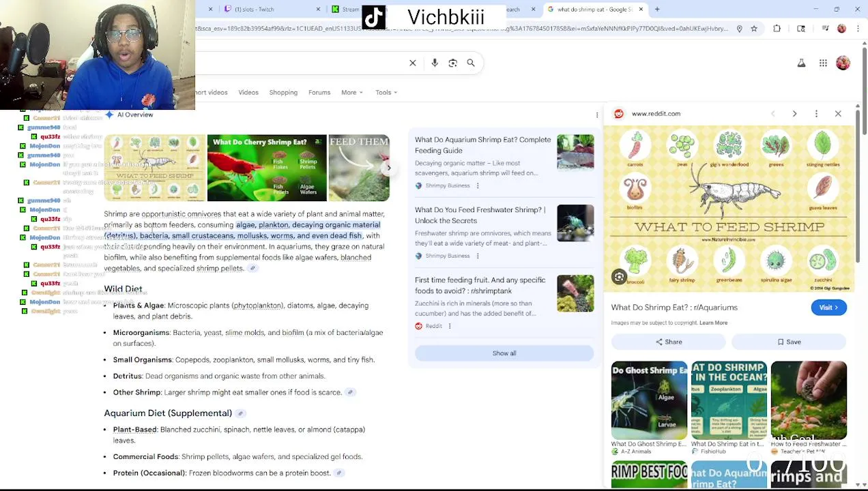The width and height of the screenshot is (868, 491).
Task: Click Show all sources button
Action: click(504, 353)
